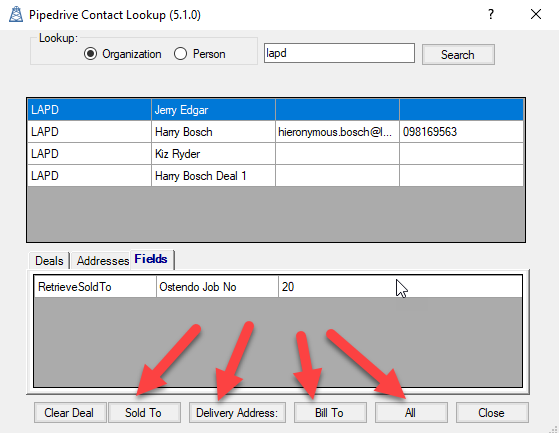Select the Harry Bosch Deal 1 row

(276, 176)
